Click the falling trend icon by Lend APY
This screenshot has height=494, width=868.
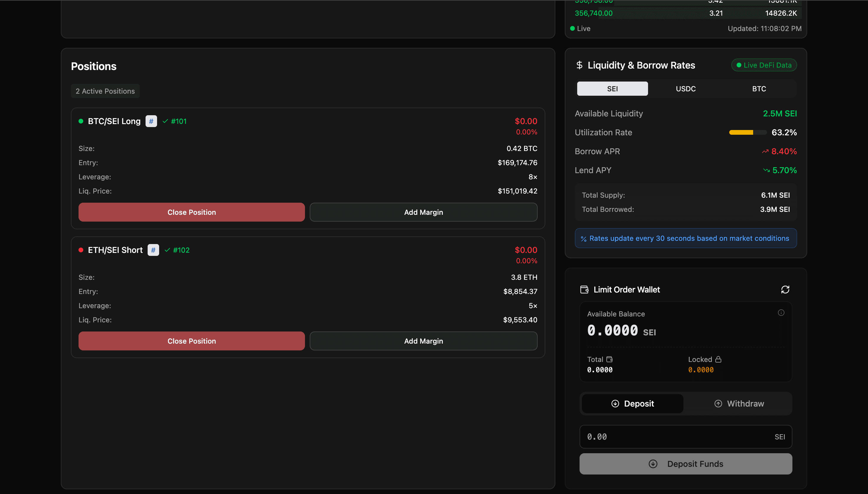pyautogui.click(x=766, y=170)
